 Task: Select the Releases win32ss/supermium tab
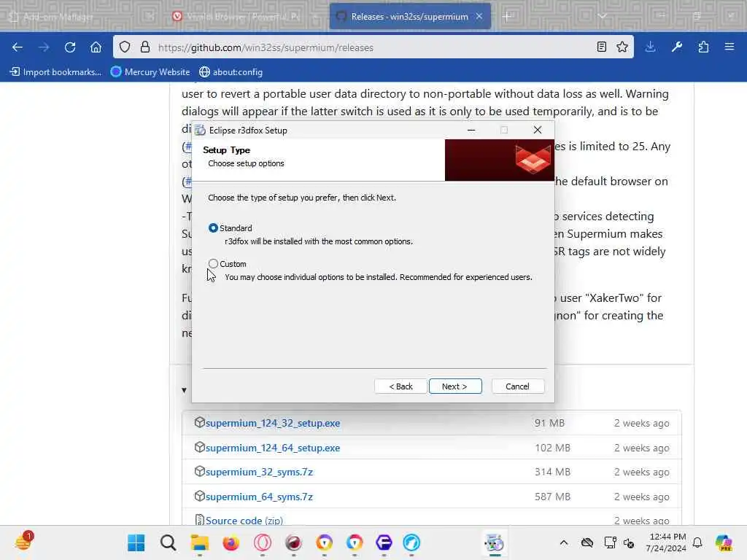coord(410,17)
